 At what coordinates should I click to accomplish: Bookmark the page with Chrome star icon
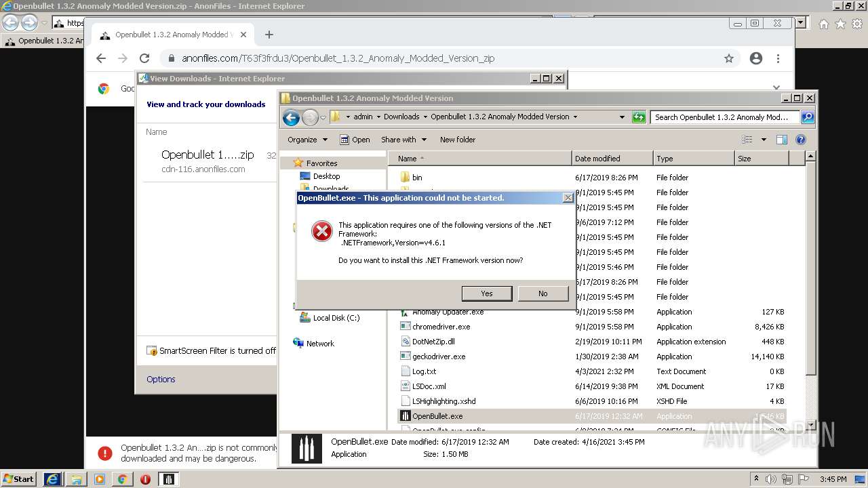(729, 58)
